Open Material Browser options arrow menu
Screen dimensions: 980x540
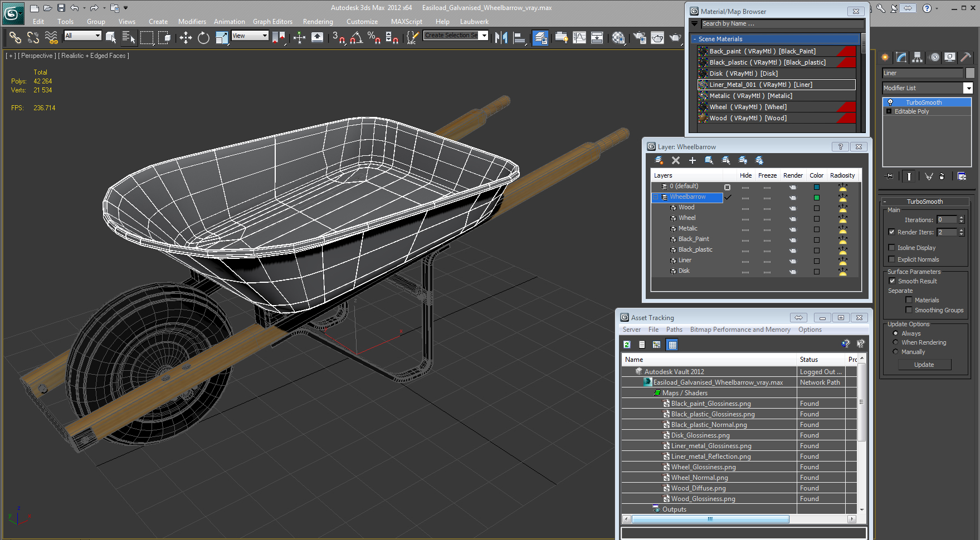coord(694,23)
